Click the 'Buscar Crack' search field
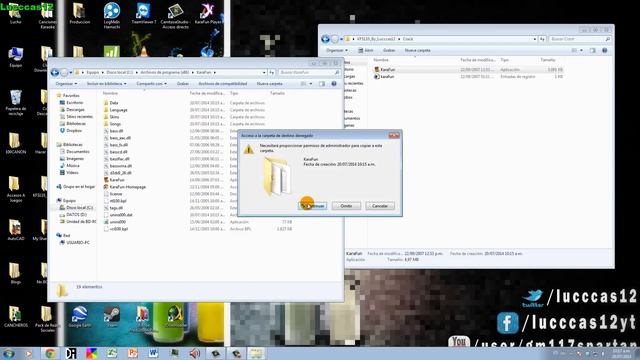Screen dimensions: 640x360 pos(580,39)
